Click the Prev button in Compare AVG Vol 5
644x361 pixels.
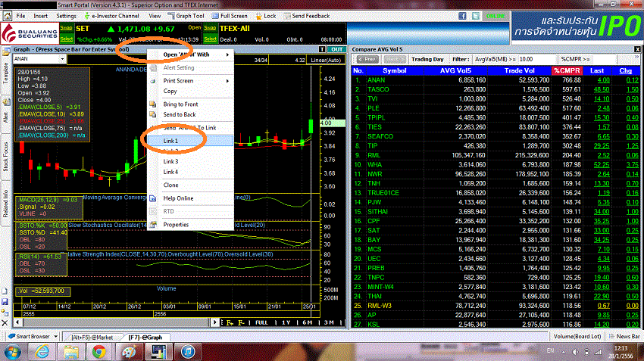(367, 60)
